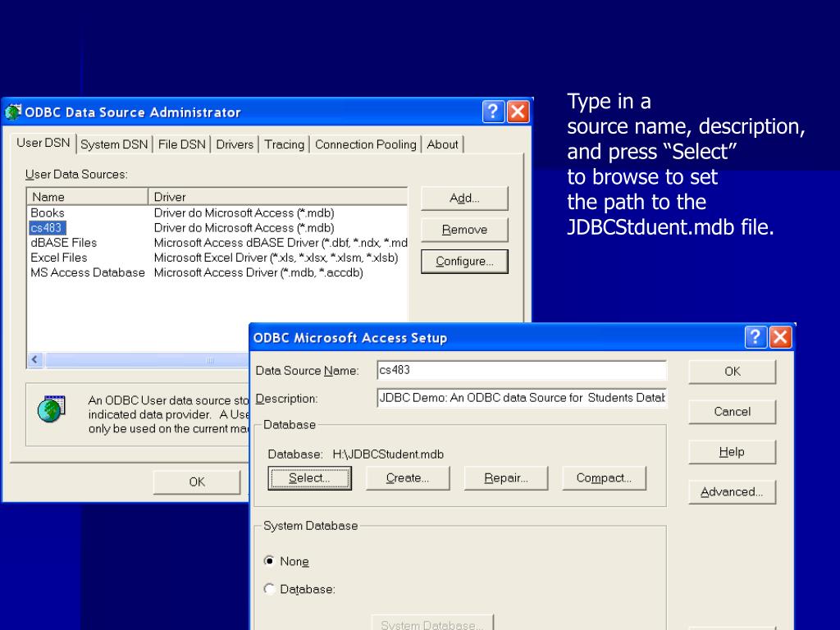This screenshot has width=840, height=630.
Task: Click the Microsoft Access Driver (*.mdb, *.accdb) text
Action: coord(258,272)
